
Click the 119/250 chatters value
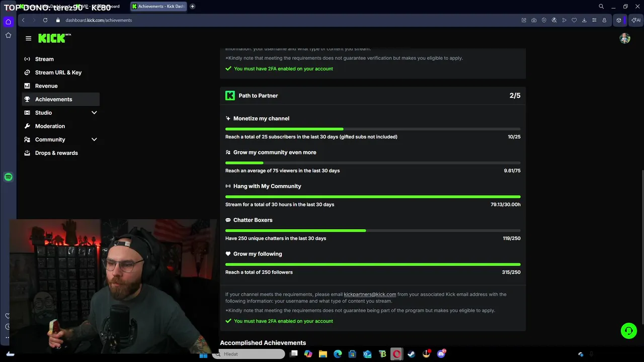512,238
